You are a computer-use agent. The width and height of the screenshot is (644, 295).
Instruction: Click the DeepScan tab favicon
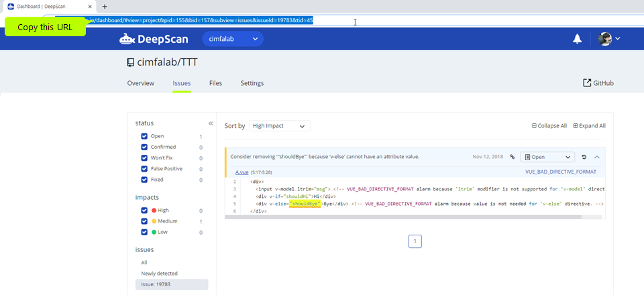click(x=11, y=7)
